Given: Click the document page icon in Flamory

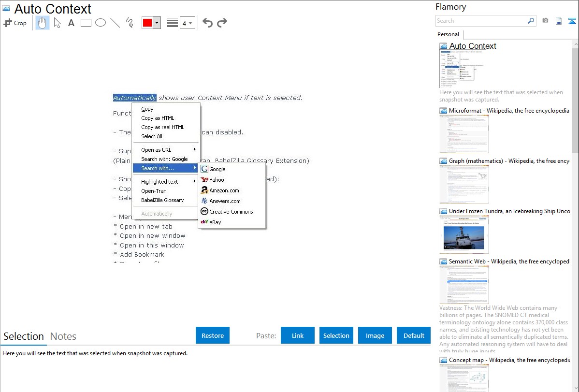Looking at the screenshot, I should tap(559, 21).
